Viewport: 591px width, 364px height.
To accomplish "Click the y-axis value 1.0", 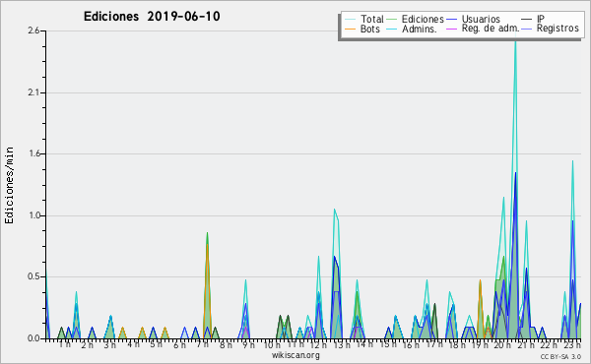I will pos(33,215).
